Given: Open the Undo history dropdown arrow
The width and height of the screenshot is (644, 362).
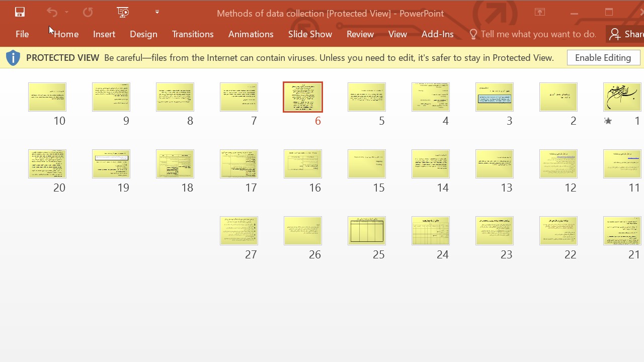Looking at the screenshot, I should (66, 12).
